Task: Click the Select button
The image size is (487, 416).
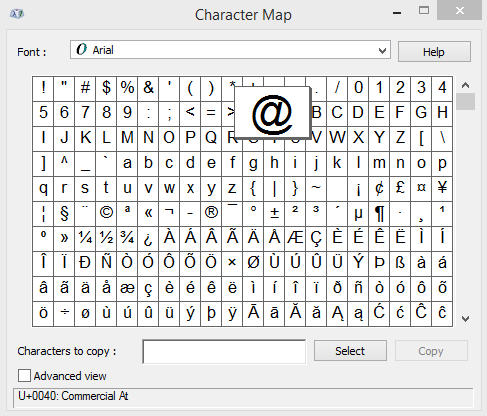Action: [x=350, y=351]
